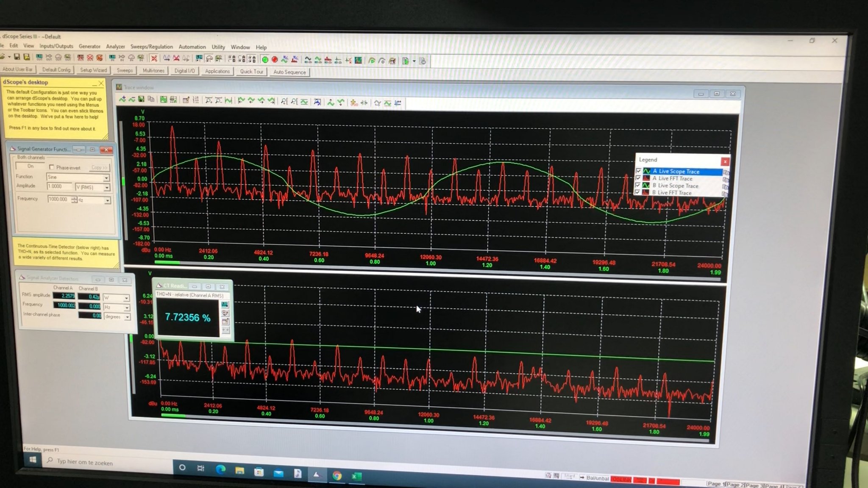Open the Sweeps/Regulation menu
This screenshot has width=868, height=488.
[x=152, y=47]
